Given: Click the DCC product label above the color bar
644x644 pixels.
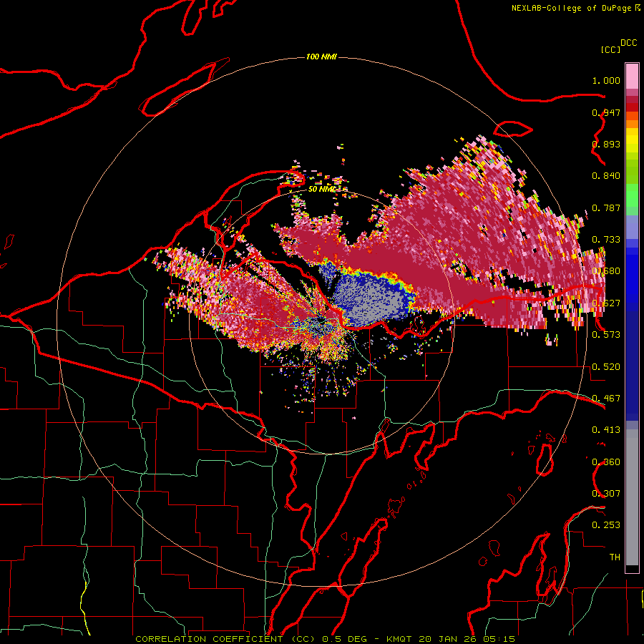Looking at the screenshot, I should 628,43.
